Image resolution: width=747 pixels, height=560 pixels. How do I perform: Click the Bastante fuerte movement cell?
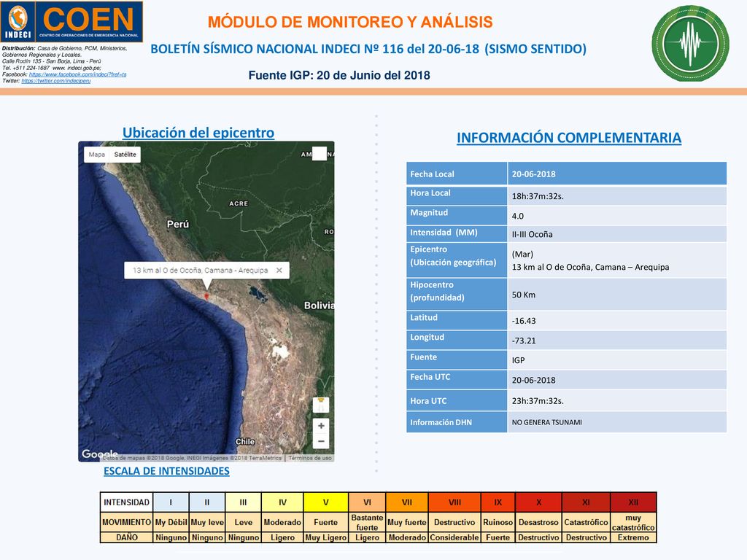pos(367,522)
